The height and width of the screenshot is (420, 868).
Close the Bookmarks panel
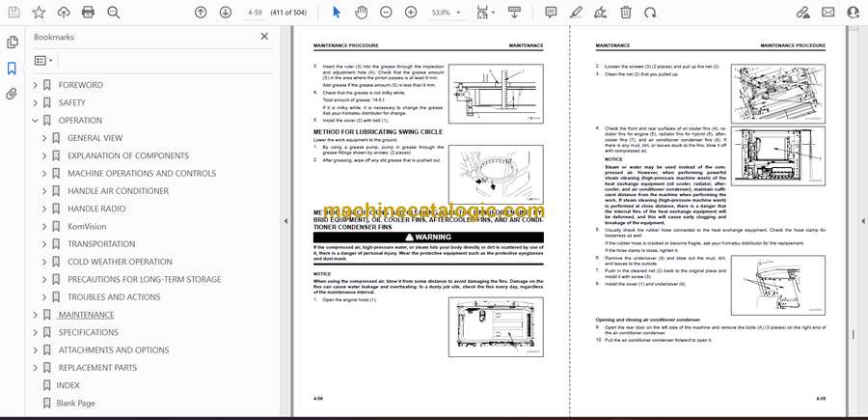click(x=264, y=37)
